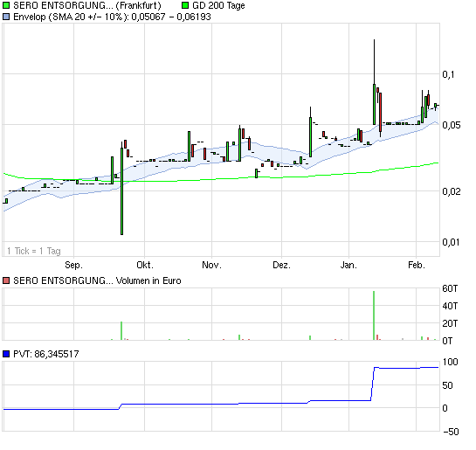Click the '100' PVT axis label
Viewport: 476px width, 450px height.
pyautogui.click(x=450, y=362)
